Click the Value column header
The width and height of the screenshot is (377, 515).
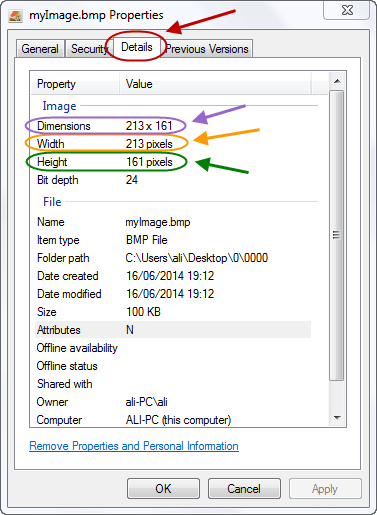215,84
